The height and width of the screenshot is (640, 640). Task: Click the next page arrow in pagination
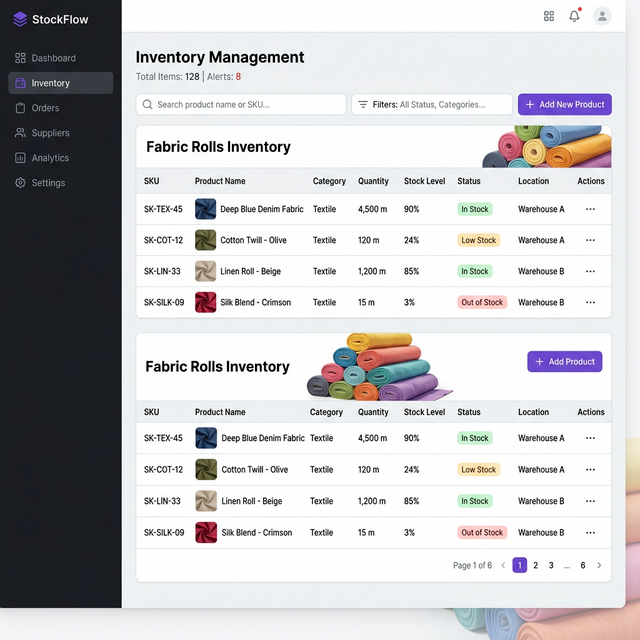pos(599,565)
